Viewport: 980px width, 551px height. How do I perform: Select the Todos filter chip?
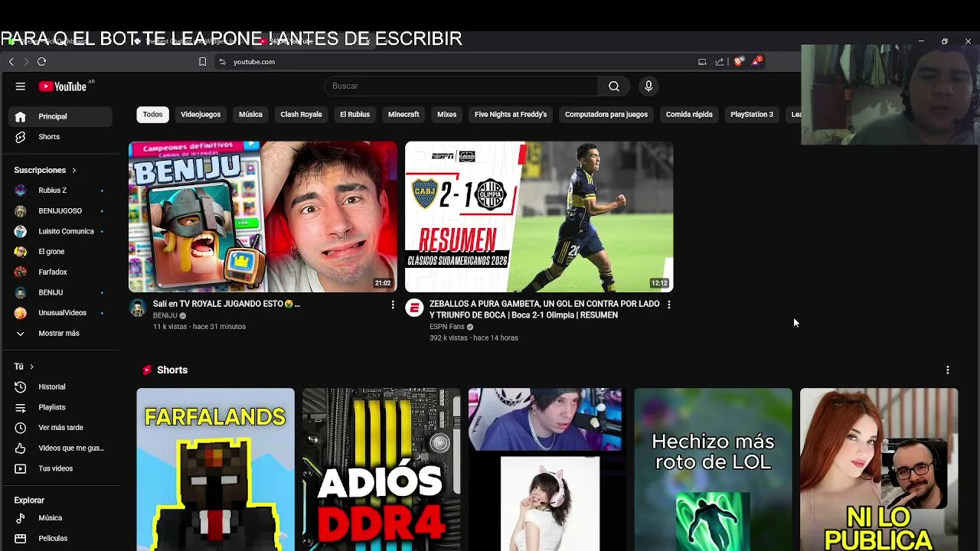[153, 115]
